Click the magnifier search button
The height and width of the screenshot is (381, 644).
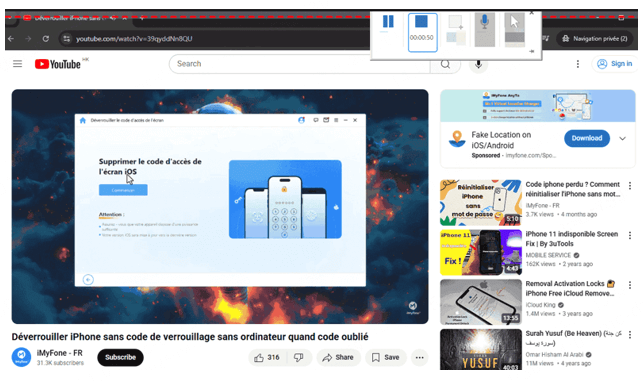445,64
